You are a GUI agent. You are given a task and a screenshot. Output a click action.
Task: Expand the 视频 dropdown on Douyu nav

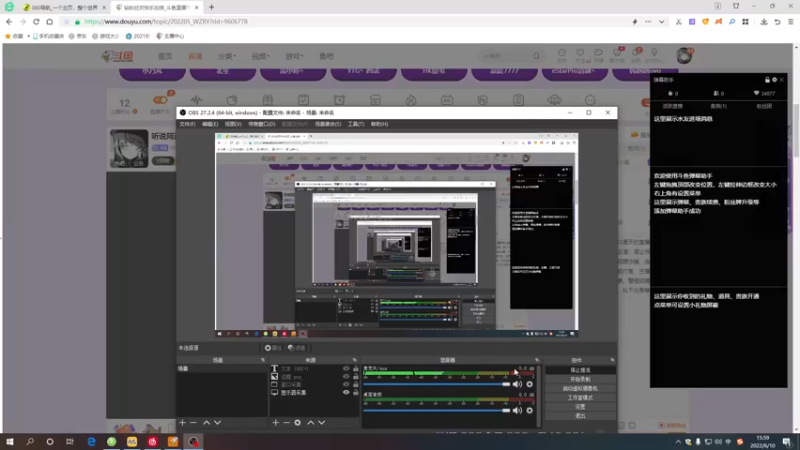coord(260,56)
